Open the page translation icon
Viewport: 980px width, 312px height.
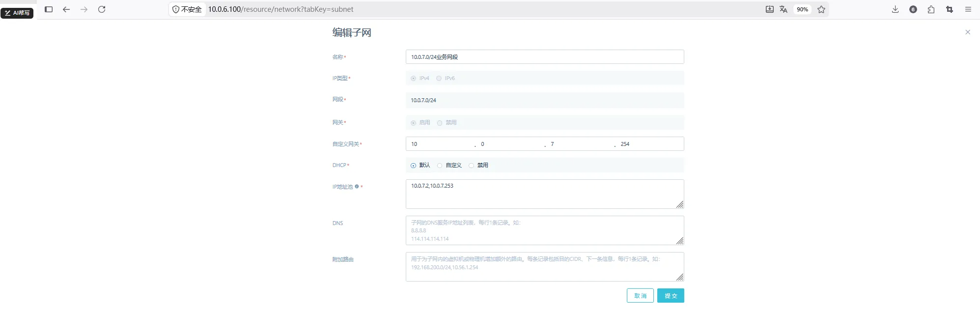pyautogui.click(x=784, y=9)
